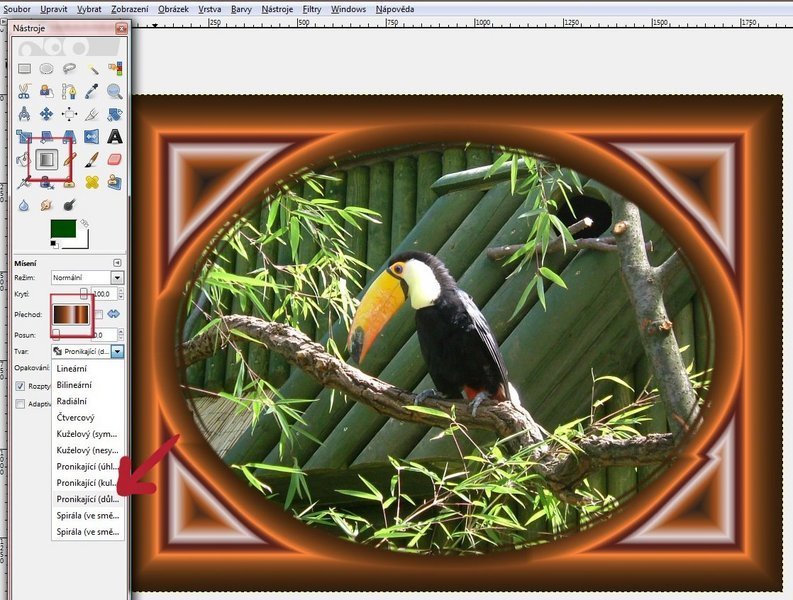
Task: Swap foreground and background colors
Action: coord(84,223)
